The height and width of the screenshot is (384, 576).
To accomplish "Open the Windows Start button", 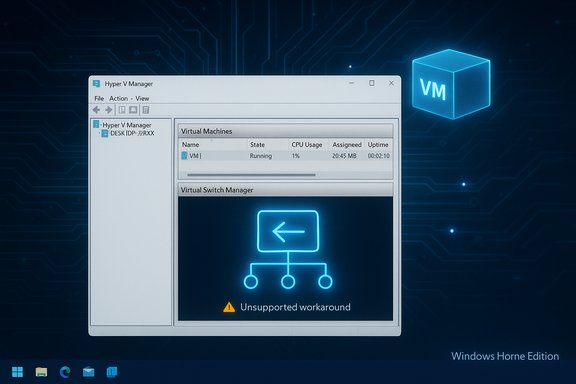I will [x=17, y=372].
